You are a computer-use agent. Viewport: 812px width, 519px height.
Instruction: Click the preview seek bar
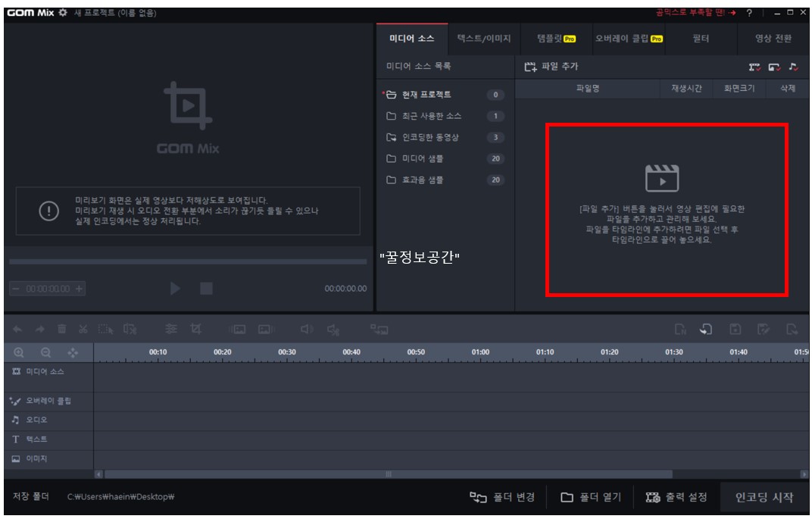pyautogui.click(x=187, y=261)
